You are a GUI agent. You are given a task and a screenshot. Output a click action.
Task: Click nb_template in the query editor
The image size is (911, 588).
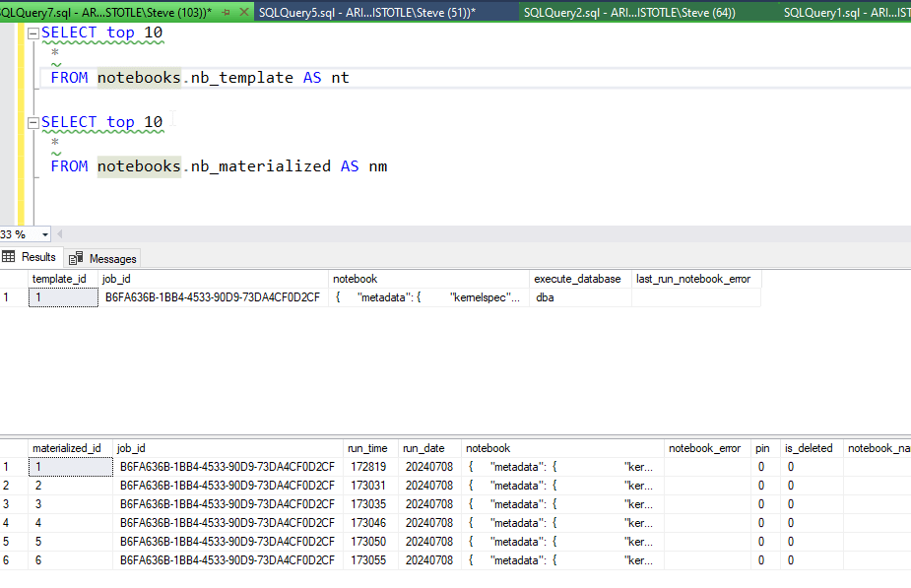point(242,78)
